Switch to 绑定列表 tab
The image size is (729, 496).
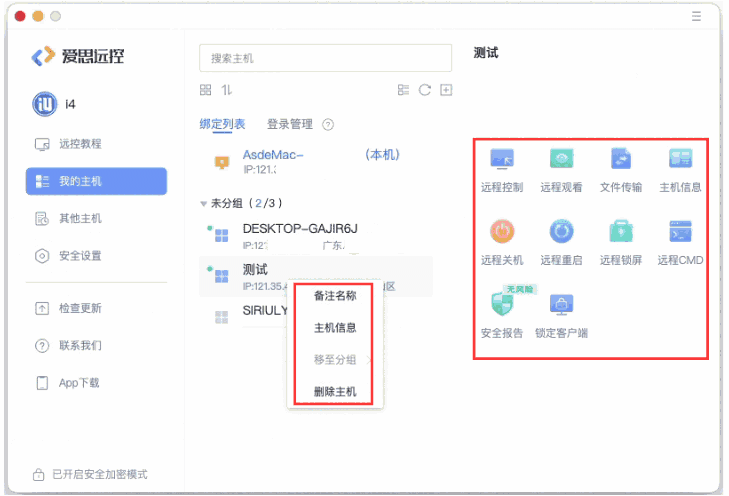click(x=222, y=124)
